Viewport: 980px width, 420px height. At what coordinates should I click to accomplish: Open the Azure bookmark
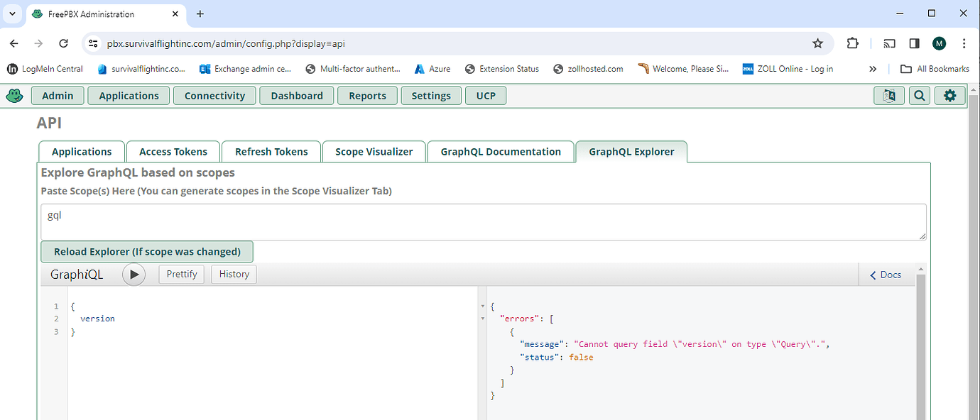(432, 69)
